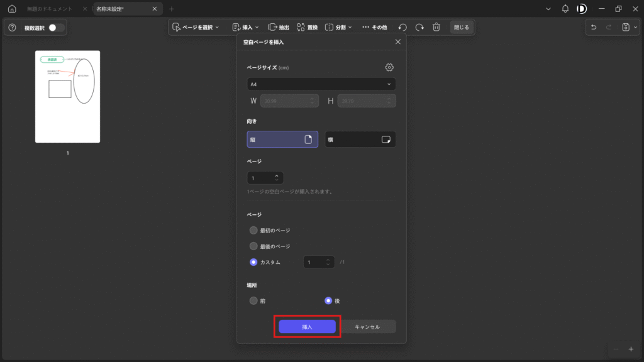Select the 前 position radio button
Viewport: 644px width, 362px height.
click(254, 300)
